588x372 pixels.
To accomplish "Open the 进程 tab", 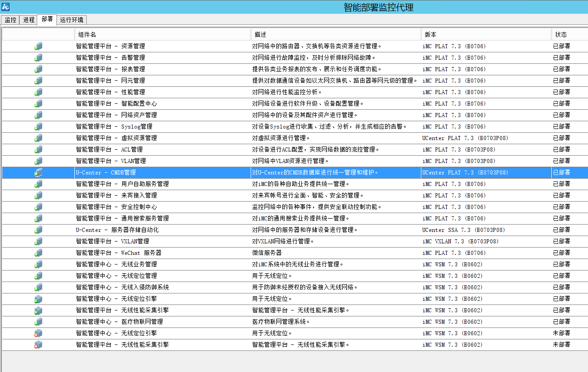I will coord(29,20).
